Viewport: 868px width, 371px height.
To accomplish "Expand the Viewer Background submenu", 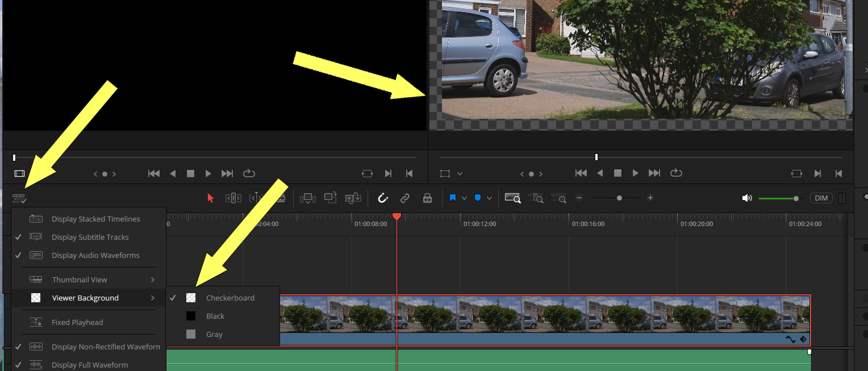I will click(89, 298).
